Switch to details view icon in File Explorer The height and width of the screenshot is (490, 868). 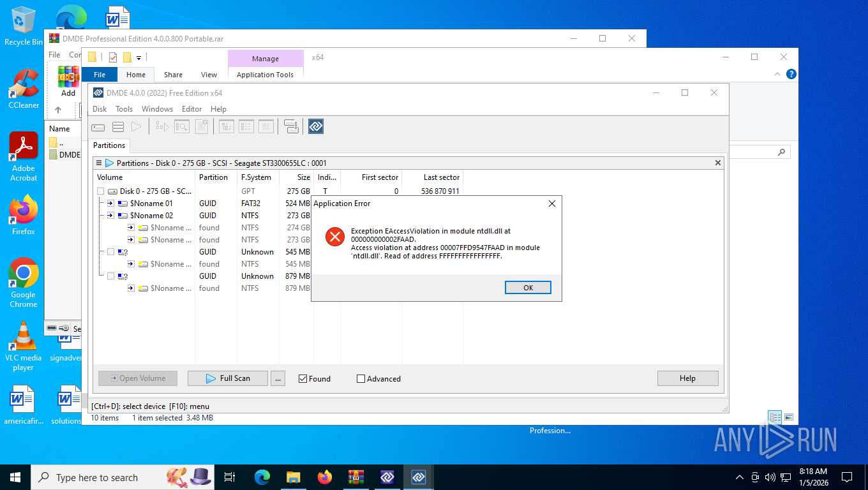pyautogui.click(x=775, y=418)
